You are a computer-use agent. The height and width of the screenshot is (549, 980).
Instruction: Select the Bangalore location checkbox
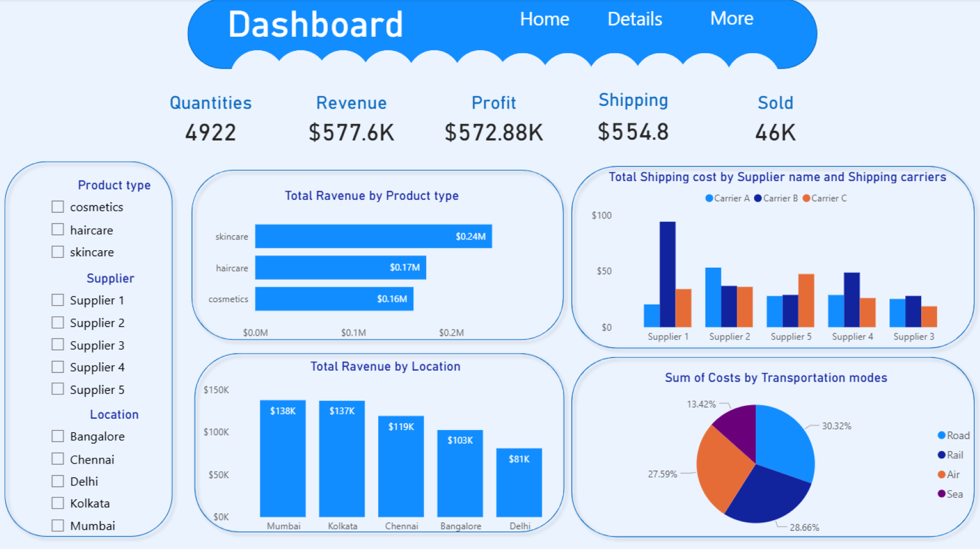[x=58, y=436]
